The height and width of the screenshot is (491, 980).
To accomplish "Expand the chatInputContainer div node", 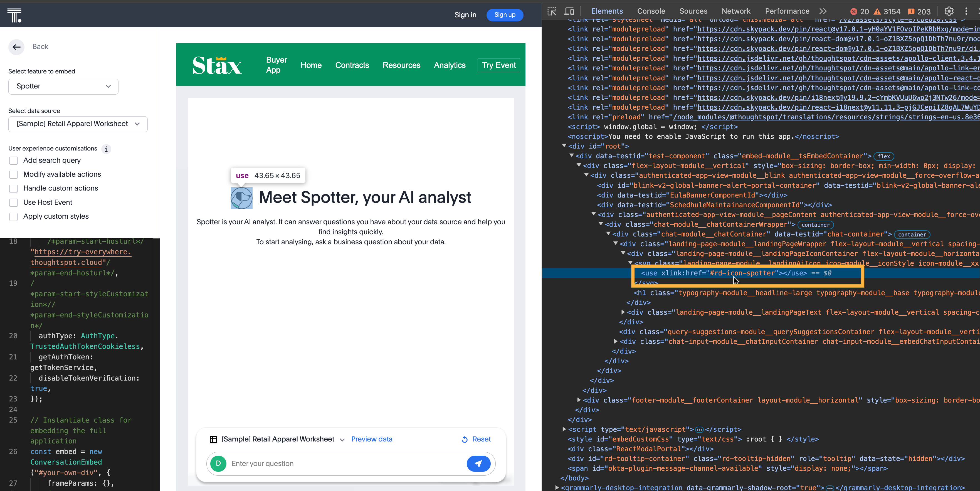I will [x=616, y=341].
